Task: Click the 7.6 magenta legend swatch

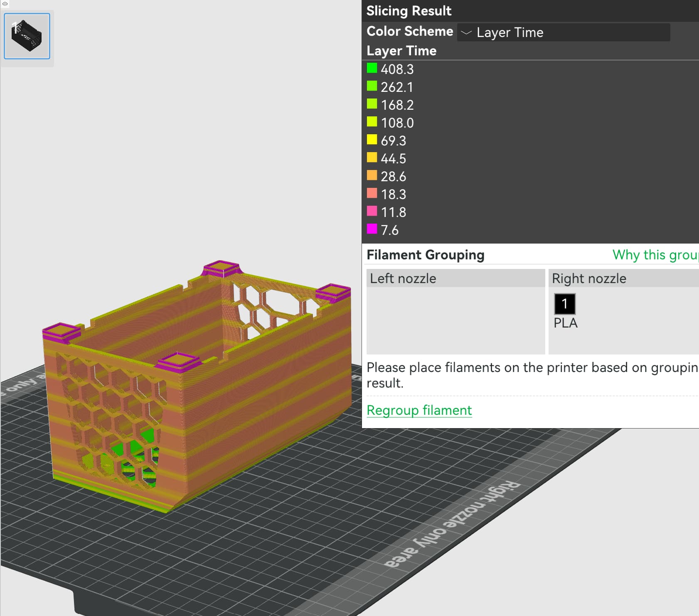Action: 372,229
